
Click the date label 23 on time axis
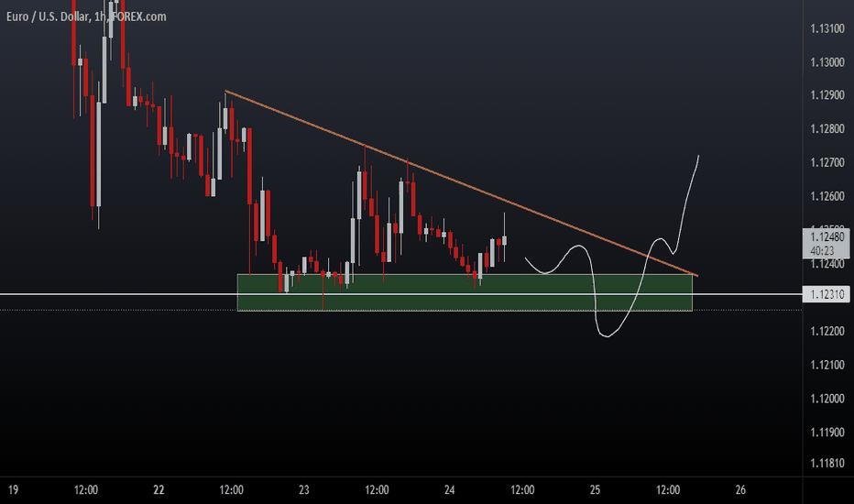[304, 490]
